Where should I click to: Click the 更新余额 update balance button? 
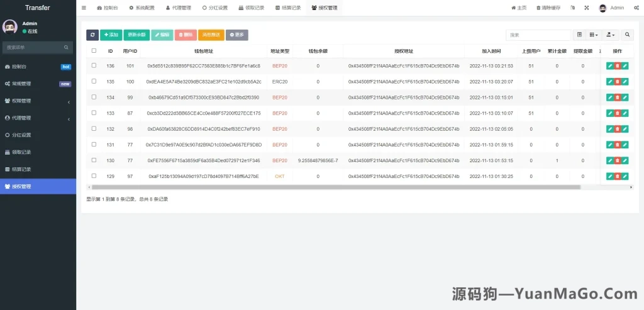136,35
